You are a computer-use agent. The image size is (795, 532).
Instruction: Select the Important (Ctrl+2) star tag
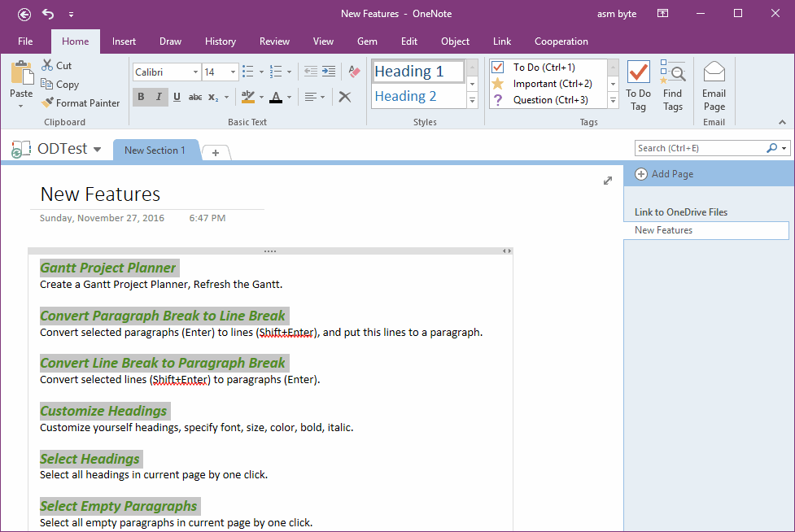pyautogui.click(x=548, y=84)
